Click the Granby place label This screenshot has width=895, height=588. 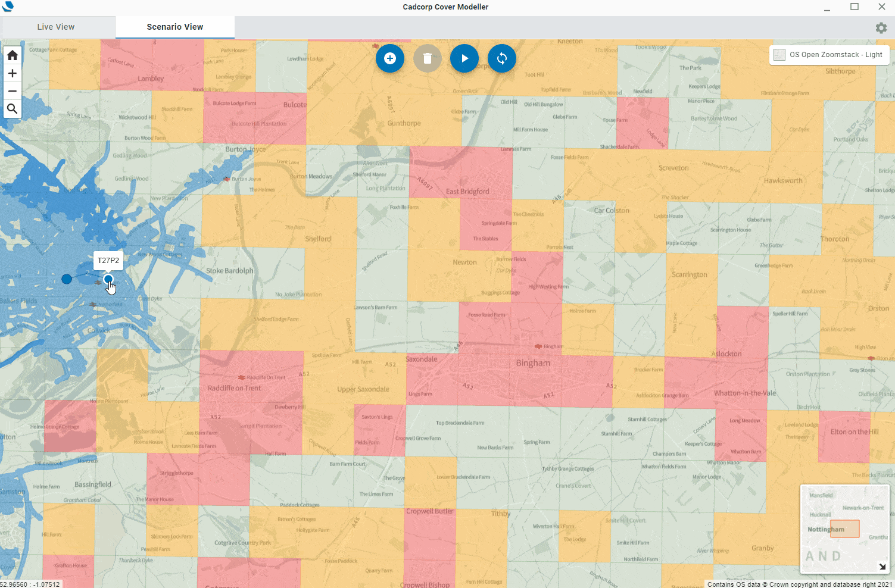point(763,548)
